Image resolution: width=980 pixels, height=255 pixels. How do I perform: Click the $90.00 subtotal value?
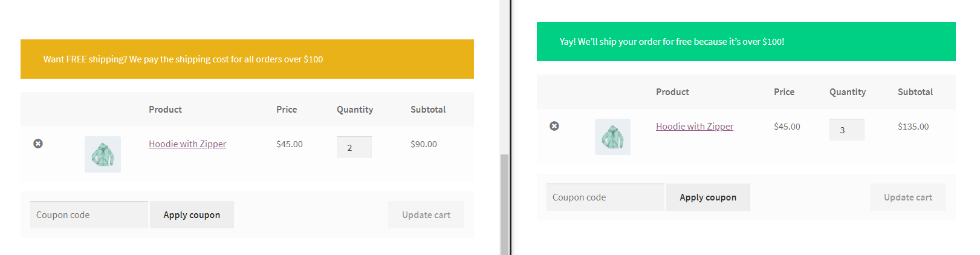[424, 144]
